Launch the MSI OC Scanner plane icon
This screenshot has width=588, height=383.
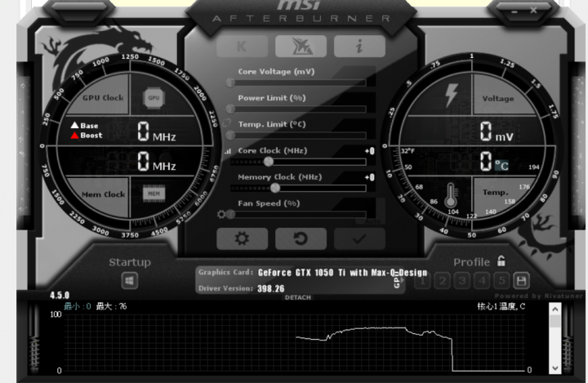(301, 47)
